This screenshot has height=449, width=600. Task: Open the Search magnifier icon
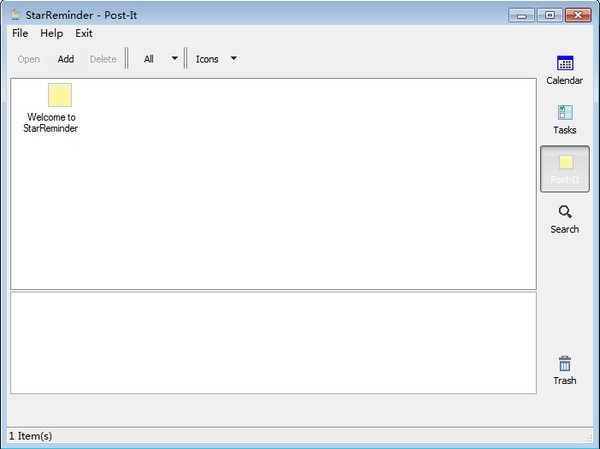(x=565, y=212)
